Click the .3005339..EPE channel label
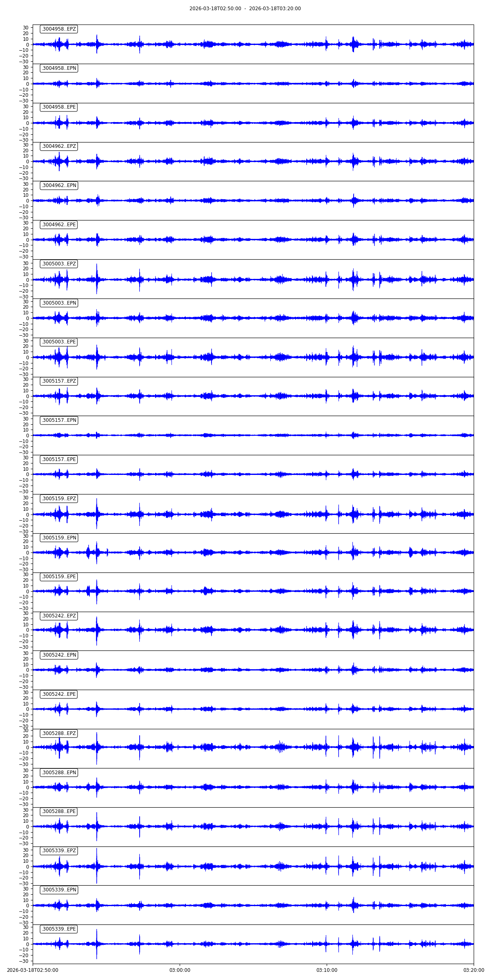490x980 pixels. pos(59,929)
